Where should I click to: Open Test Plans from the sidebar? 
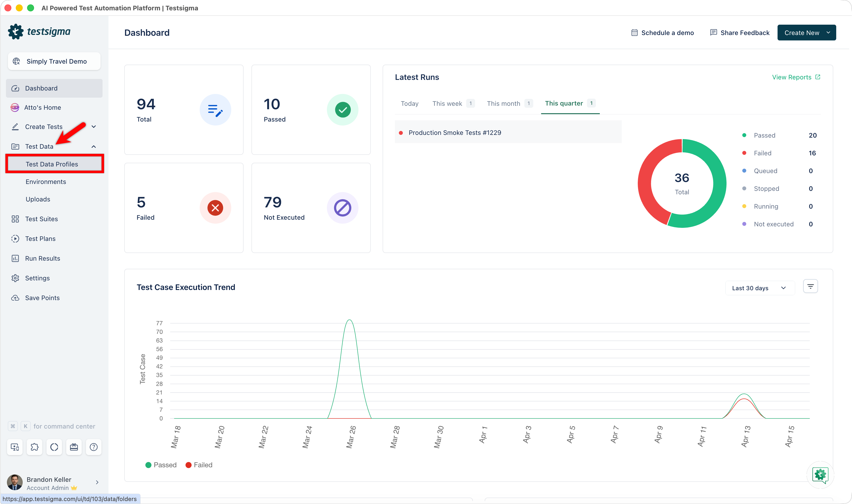[x=41, y=238]
